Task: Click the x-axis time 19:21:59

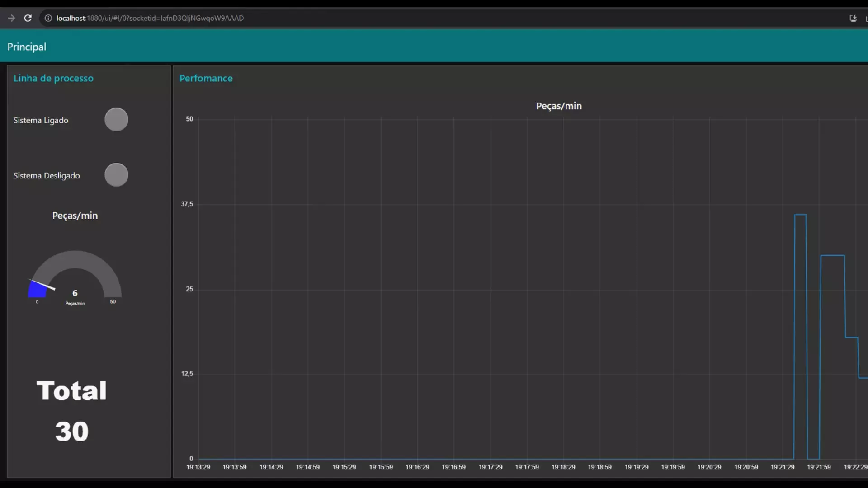Action: coord(819,467)
